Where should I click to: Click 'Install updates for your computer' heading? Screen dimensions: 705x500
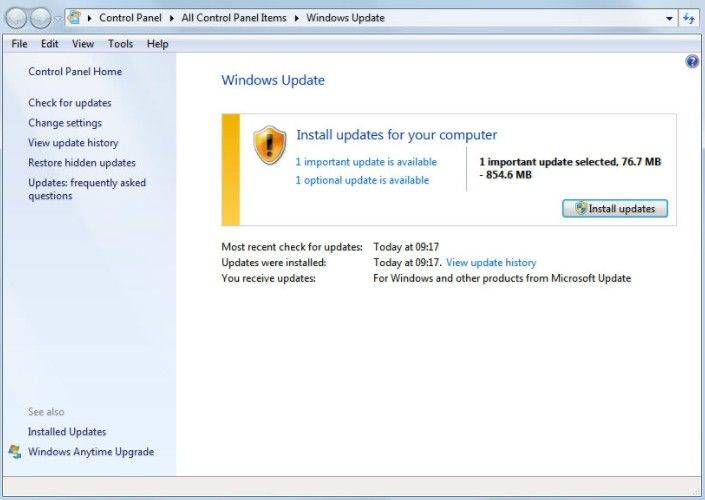(x=397, y=135)
